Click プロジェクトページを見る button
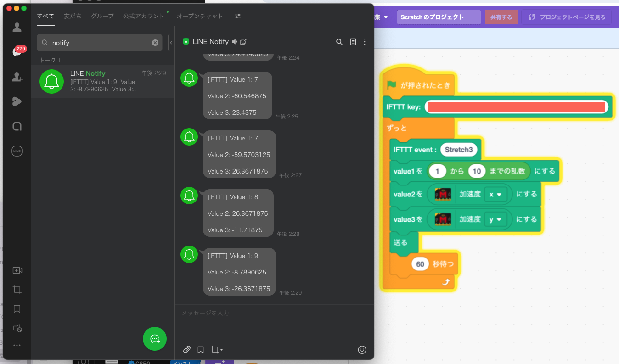 coord(566,17)
